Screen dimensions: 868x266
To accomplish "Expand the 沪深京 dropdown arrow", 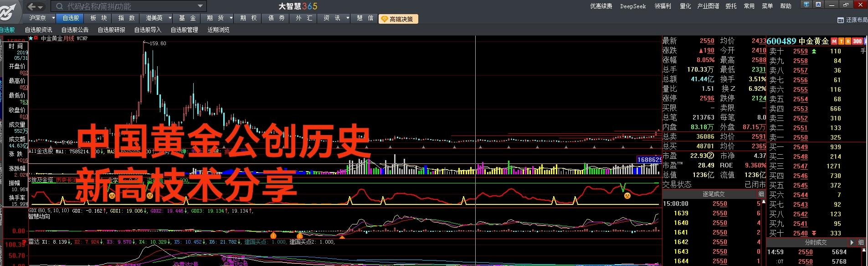I will click(x=53, y=18).
